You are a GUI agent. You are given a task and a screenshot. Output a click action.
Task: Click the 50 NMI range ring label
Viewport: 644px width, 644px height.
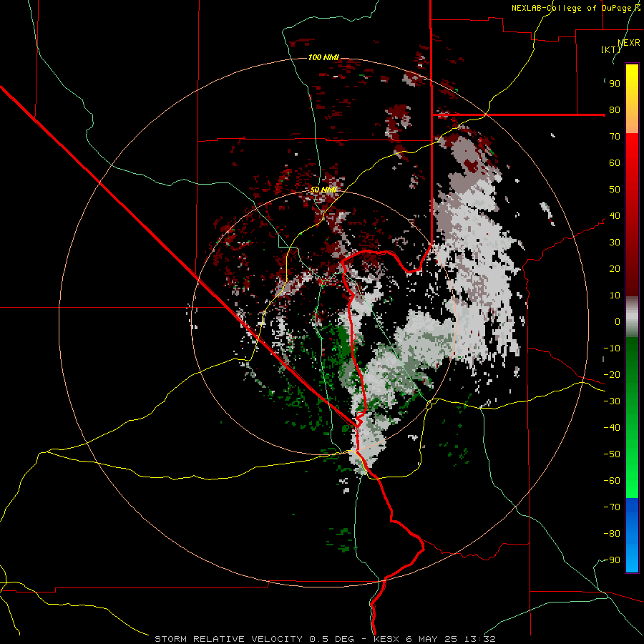tap(323, 190)
